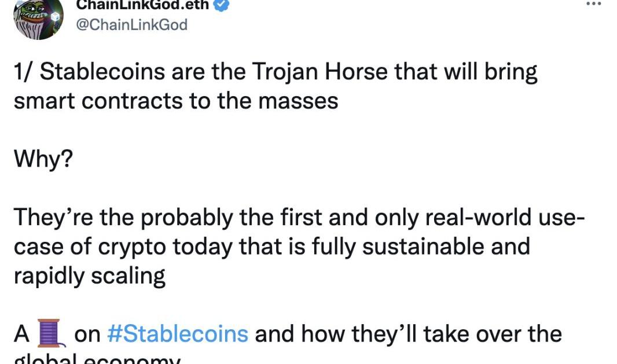Click the "case of crypto today" line
This screenshot has width=617, height=364.
click(x=271, y=247)
